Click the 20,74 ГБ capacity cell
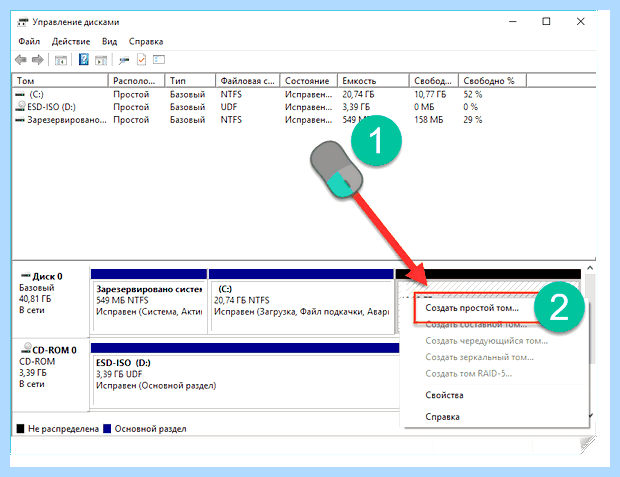 tap(358, 94)
